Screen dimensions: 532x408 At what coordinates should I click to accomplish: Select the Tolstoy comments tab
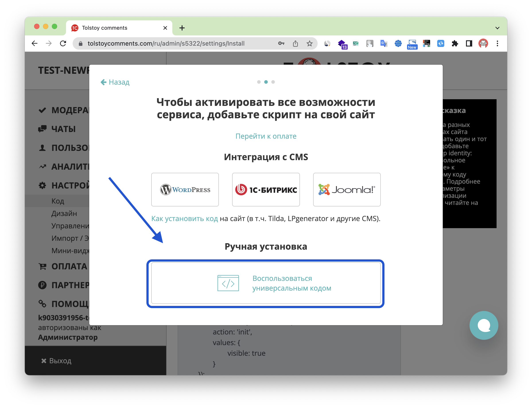click(x=119, y=28)
